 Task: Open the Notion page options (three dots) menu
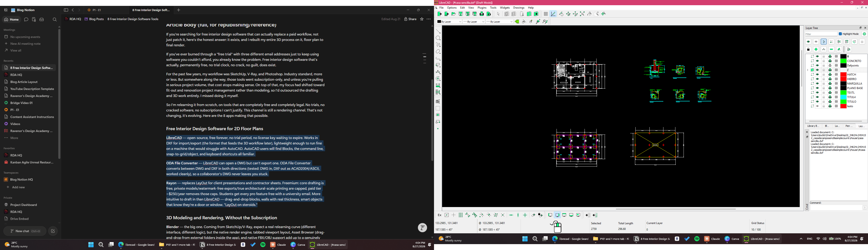pos(429,19)
